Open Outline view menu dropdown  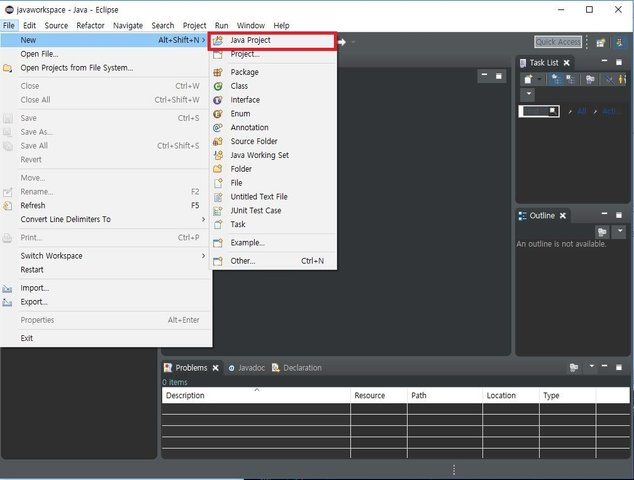(620, 230)
